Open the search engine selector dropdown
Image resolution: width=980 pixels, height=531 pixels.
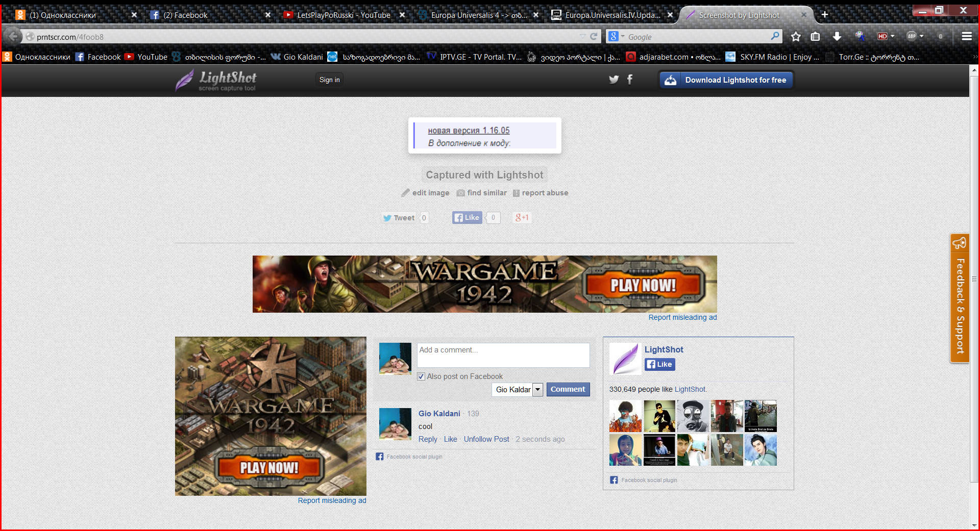point(616,36)
